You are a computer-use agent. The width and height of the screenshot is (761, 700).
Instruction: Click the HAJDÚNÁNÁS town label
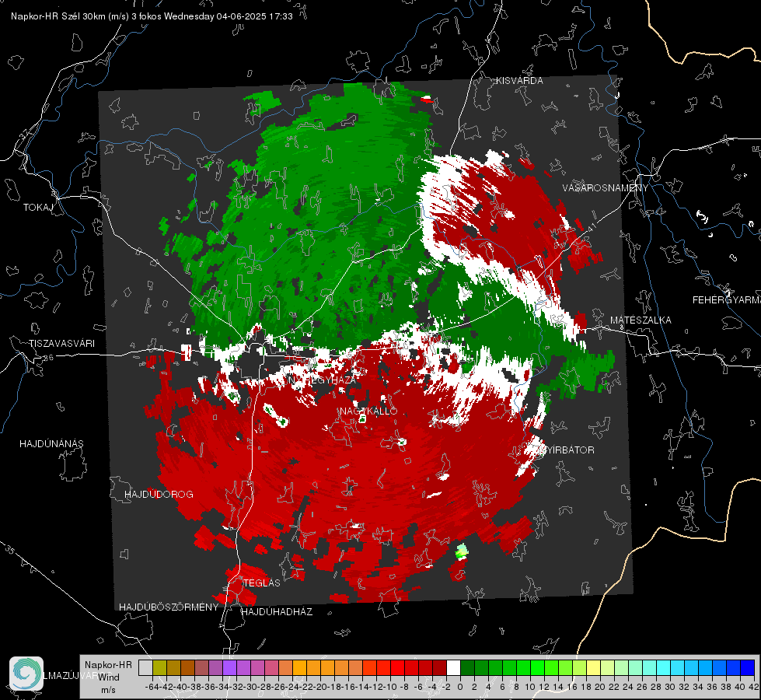pos(51,443)
